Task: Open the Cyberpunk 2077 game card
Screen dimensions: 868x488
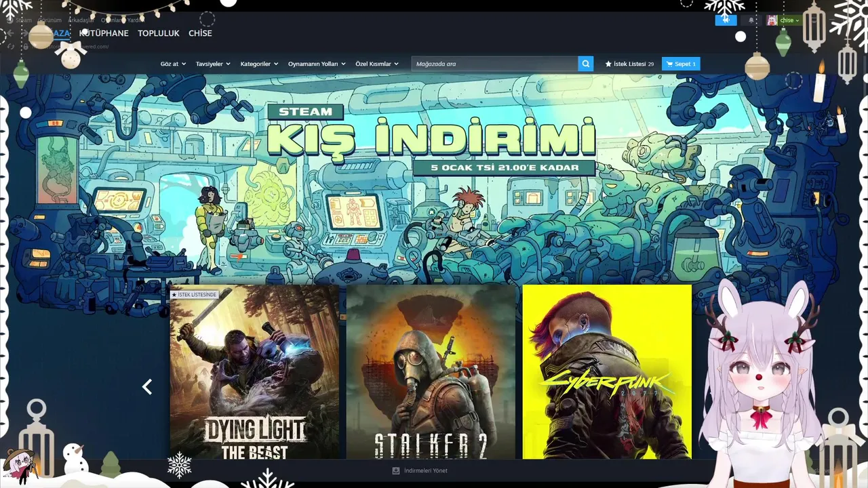Action: point(607,371)
